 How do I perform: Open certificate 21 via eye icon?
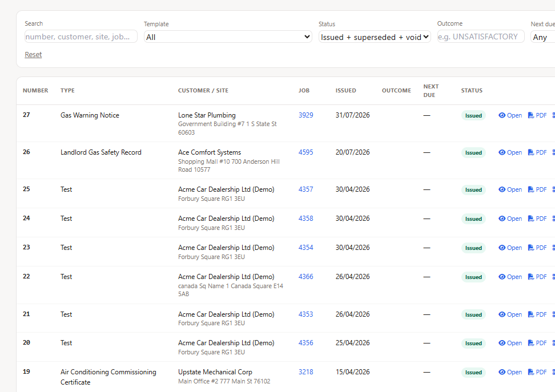click(510, 314)
